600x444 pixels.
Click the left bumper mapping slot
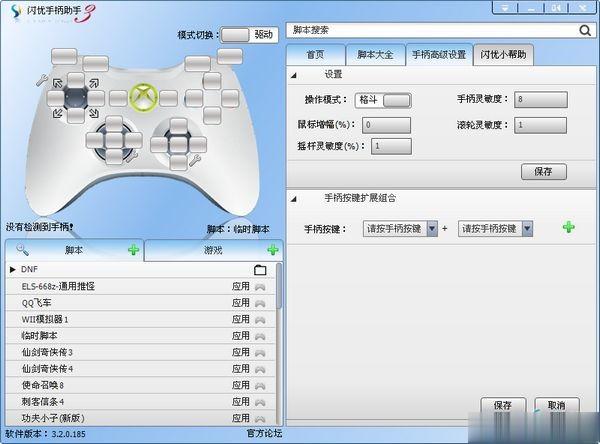click(x=96, y=64)
